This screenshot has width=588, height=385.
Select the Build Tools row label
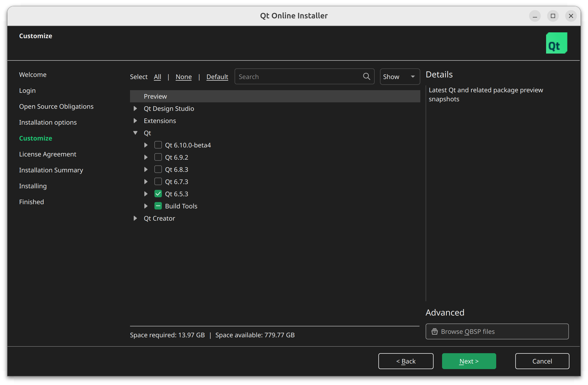[x=181, y=206]
